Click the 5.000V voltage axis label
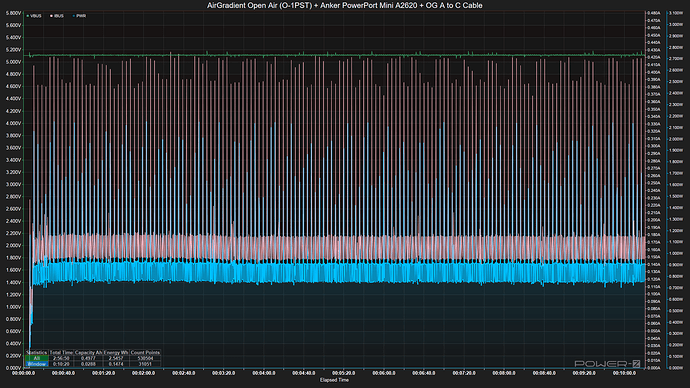 (x=13, y=62)
